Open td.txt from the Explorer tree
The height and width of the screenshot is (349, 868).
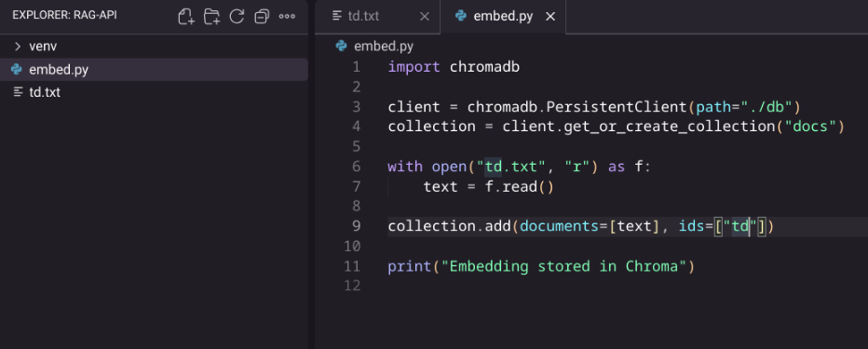click(x=154, y=92)
